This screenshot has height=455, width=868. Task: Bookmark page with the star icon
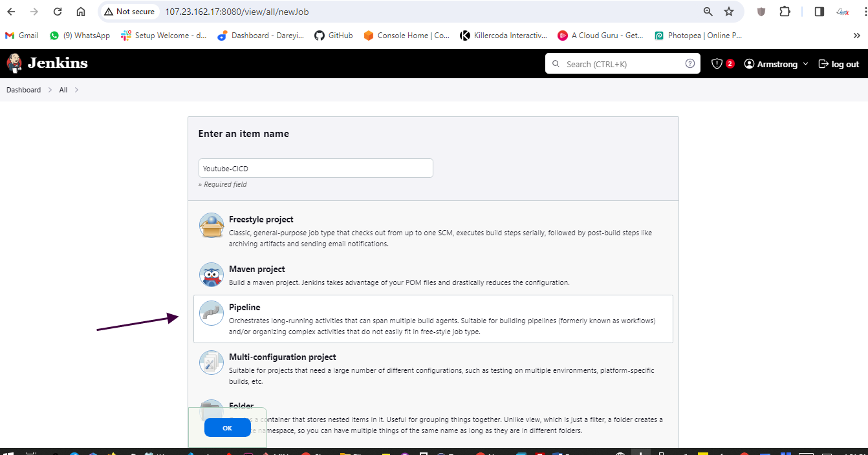point(729,12)
